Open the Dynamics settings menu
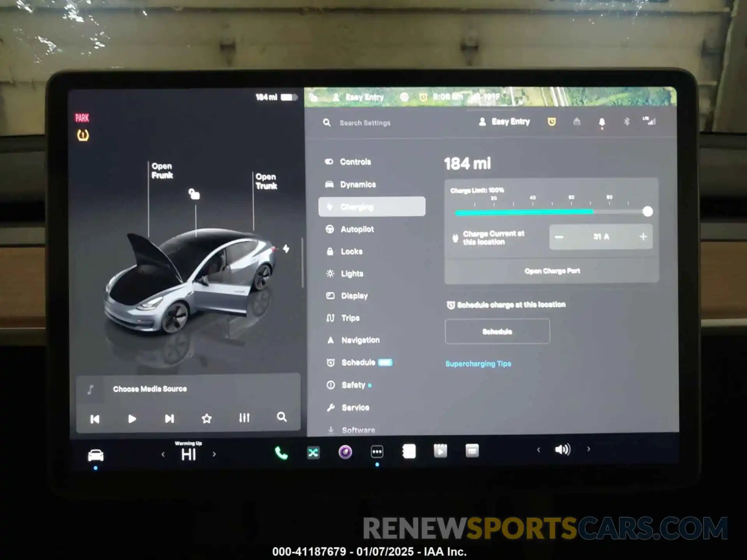747x560 pixels. 350,184
